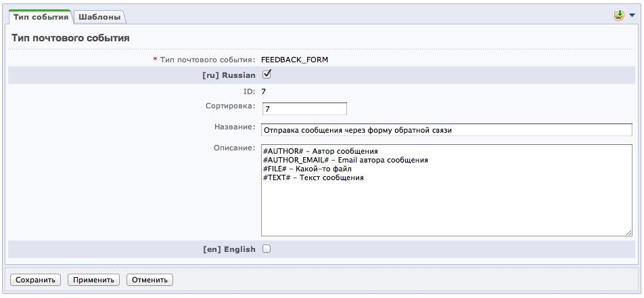Place cursor on the #AUTHOR_EMAIL# line

pos(345,160)
